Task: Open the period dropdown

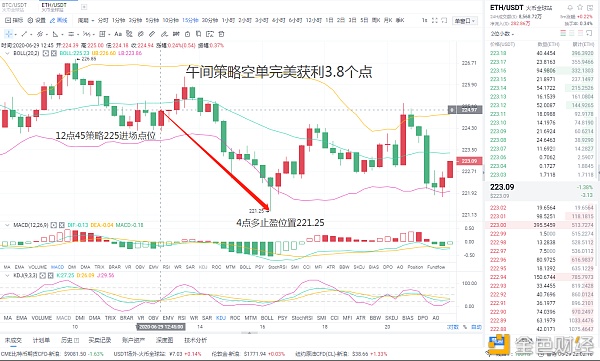Action: click(x=86, y=20)
